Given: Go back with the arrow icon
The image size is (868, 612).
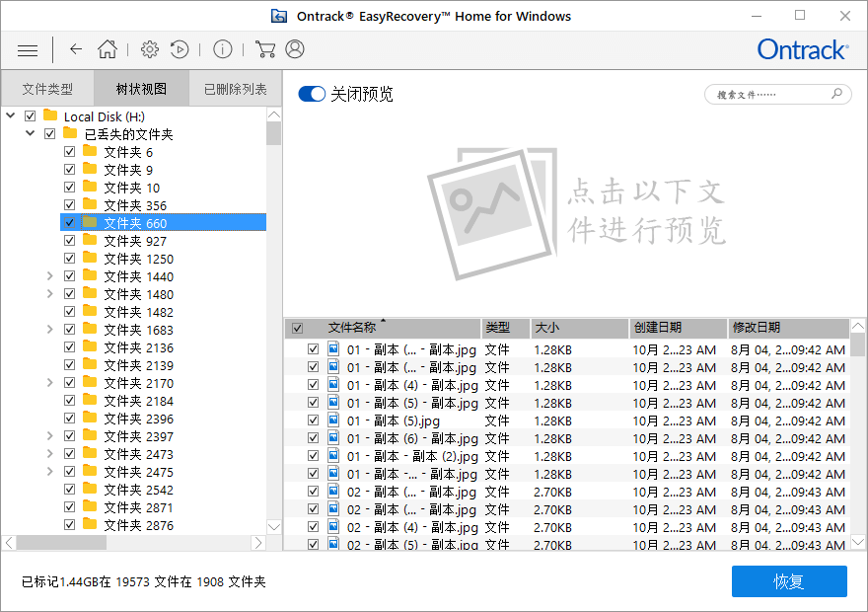Looking at the screenshot, I should click(76, 49).
